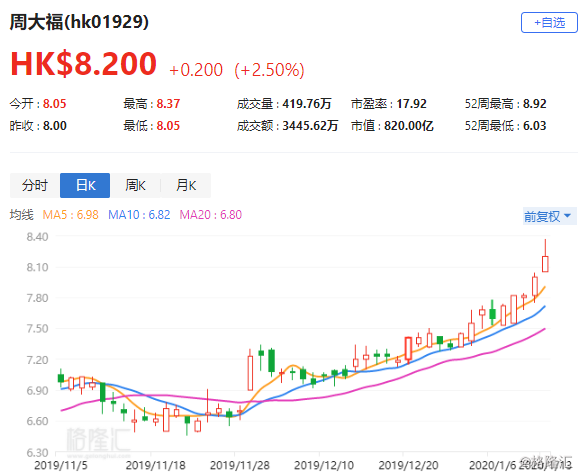Click 最低 low value 8.05

coord(168,126)
